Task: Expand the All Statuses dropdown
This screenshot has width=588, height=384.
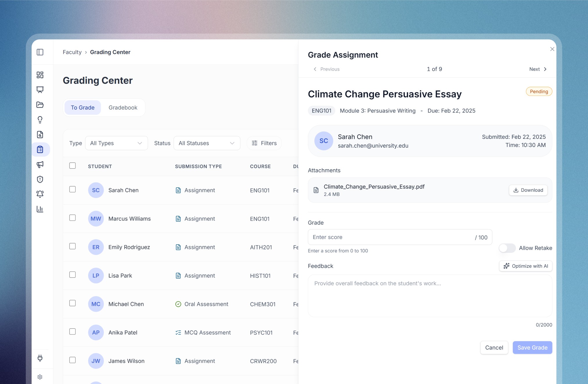Action: tap(207, 143)
